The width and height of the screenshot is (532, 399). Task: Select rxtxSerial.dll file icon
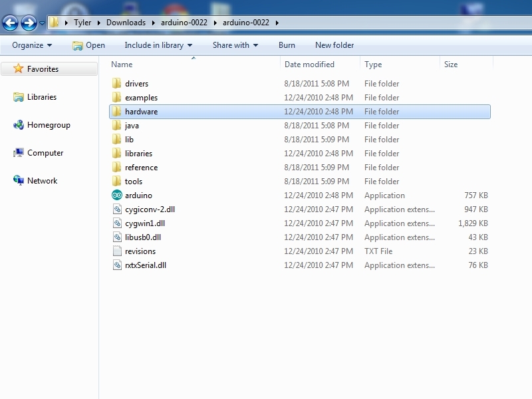(117, 265)
